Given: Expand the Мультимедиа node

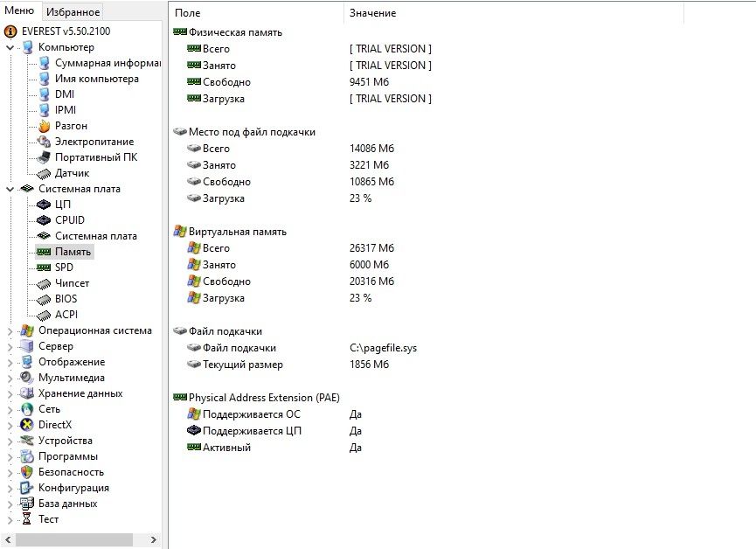Looking at the screenshot, I should point(10,379).
